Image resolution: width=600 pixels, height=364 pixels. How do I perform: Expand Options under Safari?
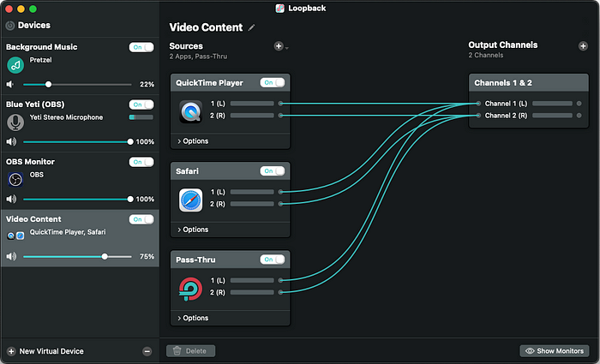(193, 230)
